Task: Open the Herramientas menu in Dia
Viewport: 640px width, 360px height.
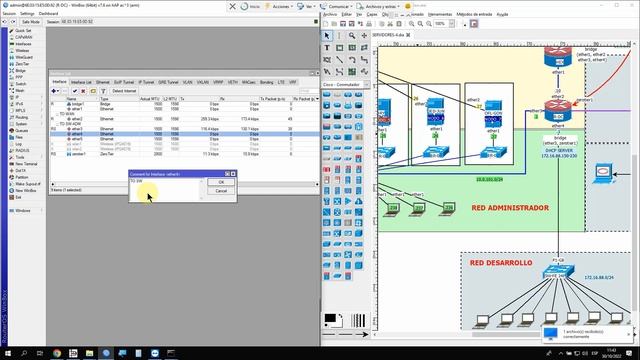Action: 440,14
